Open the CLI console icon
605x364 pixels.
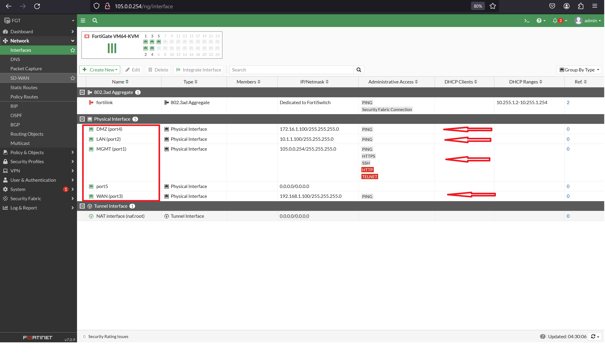coord(527,21)
